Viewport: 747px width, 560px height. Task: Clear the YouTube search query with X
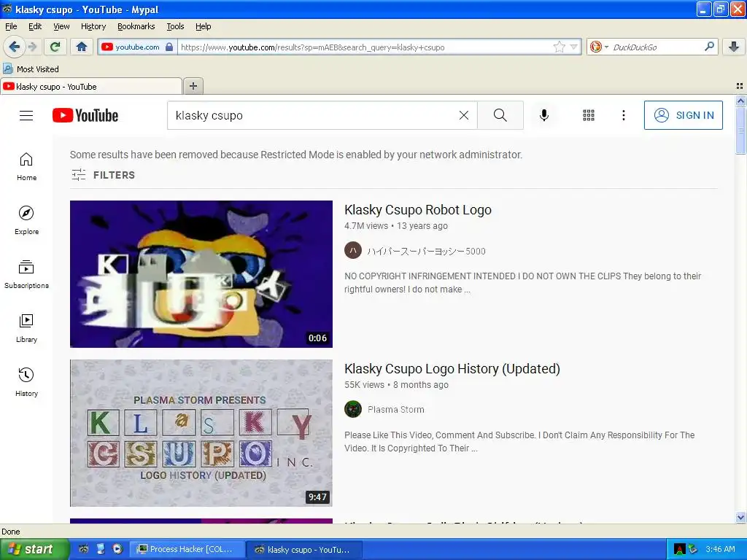463,115
